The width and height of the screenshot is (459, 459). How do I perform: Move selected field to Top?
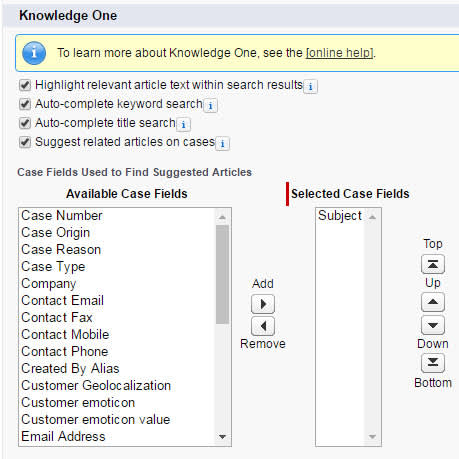[x=433, y=265]
